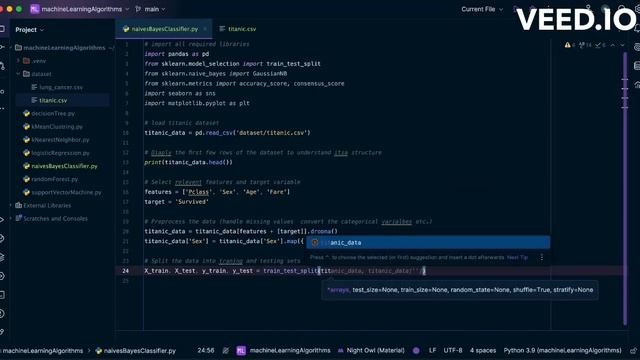640x360 pixels.
Task: Expand External Libraries node
Action: 11,205
